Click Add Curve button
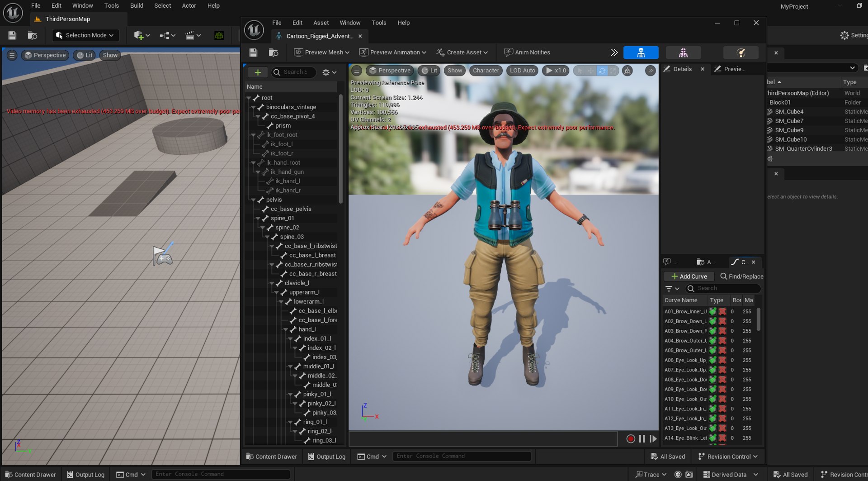Screen dimensions: 868x481 pyautogui.click(x=689, y=276)
